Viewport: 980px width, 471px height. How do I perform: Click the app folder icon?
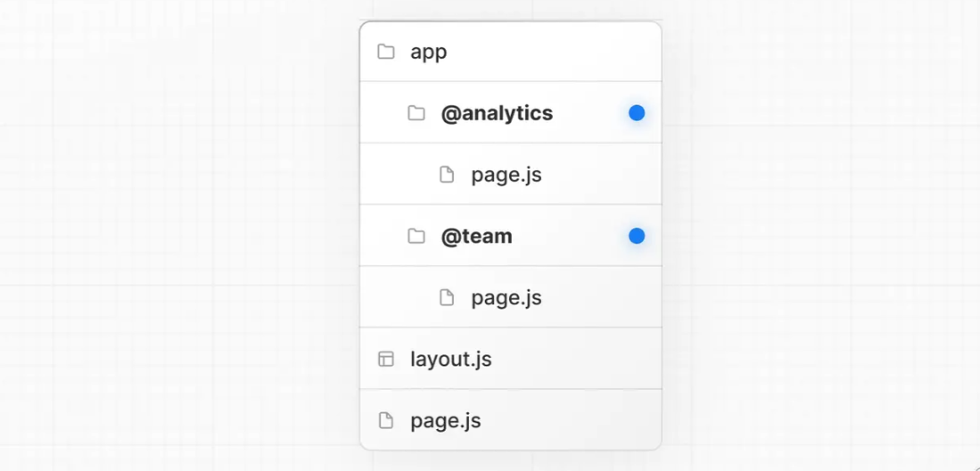(385, 52)
